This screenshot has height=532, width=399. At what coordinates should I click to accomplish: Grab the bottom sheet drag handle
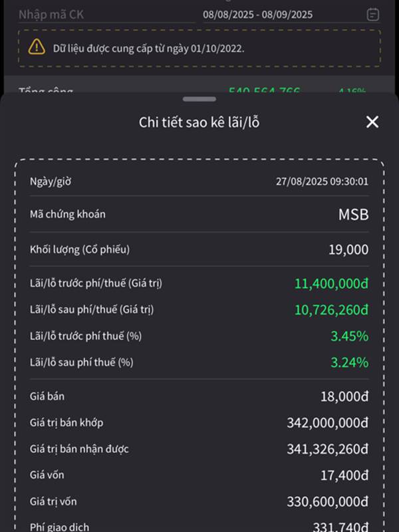point(199,99)
